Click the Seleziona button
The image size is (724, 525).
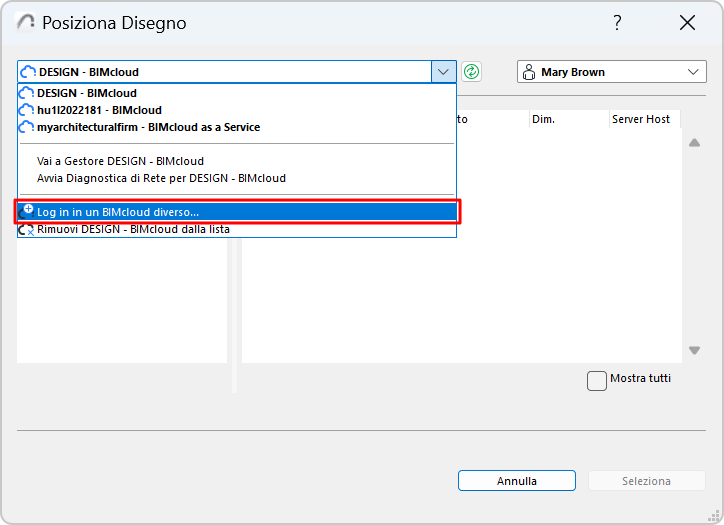click(646, 481)
